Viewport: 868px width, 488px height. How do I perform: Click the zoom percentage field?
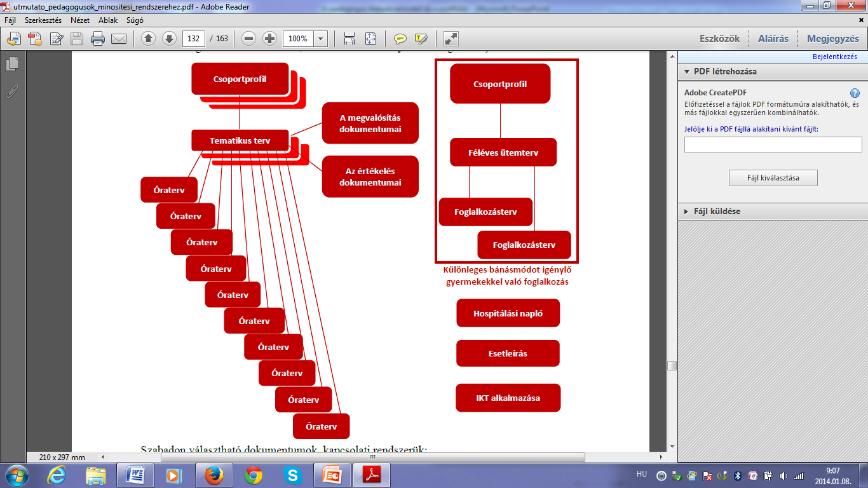coord(299,39)
